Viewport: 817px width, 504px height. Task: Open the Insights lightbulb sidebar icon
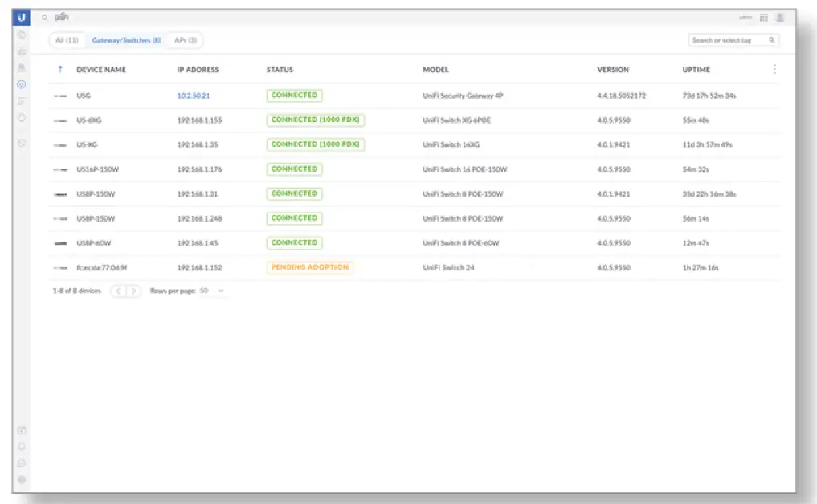click(x=22, y=118)
